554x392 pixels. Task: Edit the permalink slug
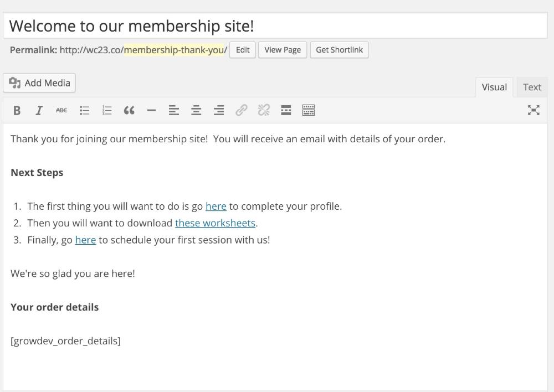pyautogui.click(x=243, y=50)
